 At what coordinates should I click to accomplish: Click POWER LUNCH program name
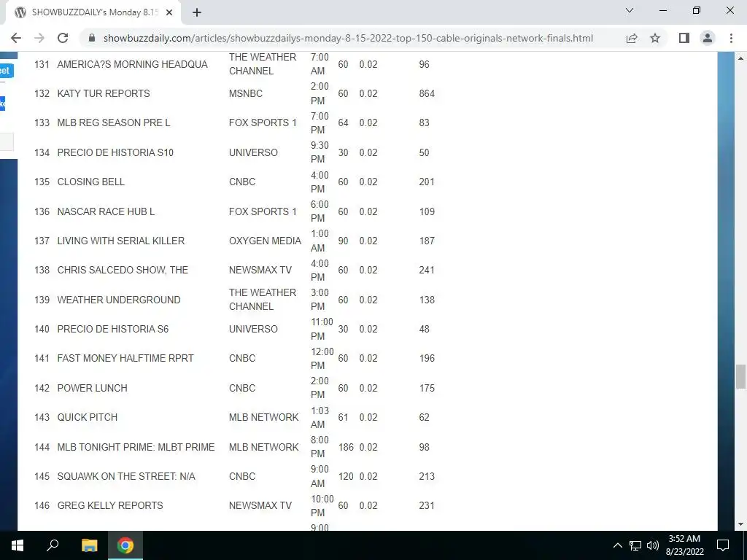click(93, 388)
